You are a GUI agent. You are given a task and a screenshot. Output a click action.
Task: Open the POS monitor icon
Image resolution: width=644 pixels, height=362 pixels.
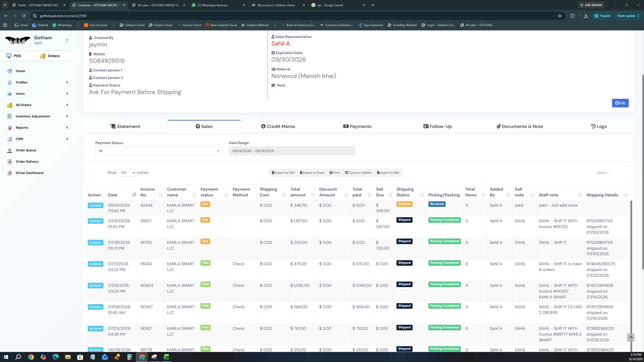[x=9, y=56]
